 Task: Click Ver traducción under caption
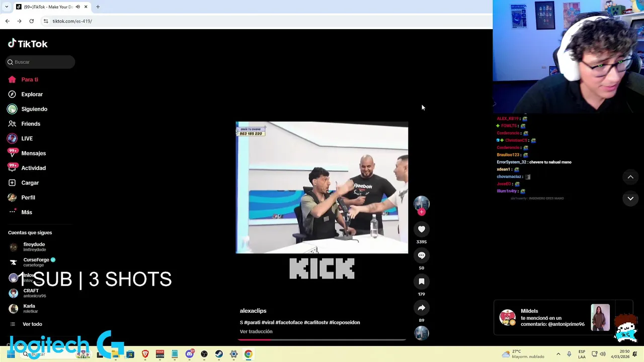pyautogui.click(x=256, y=331)
